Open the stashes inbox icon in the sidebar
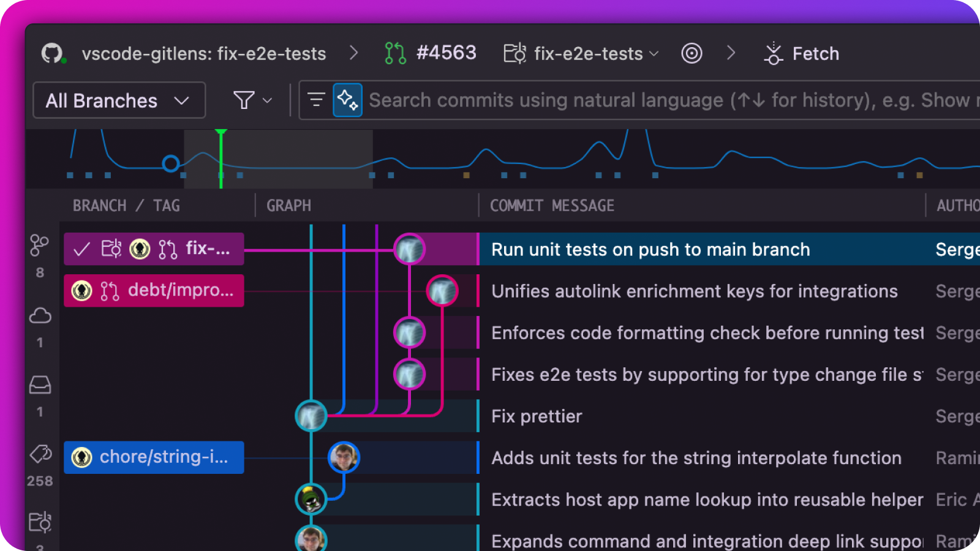 (x=39, y=384)
